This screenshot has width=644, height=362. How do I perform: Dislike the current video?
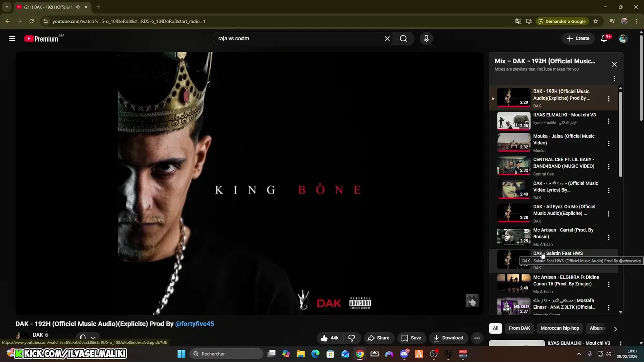pos(352,338)
